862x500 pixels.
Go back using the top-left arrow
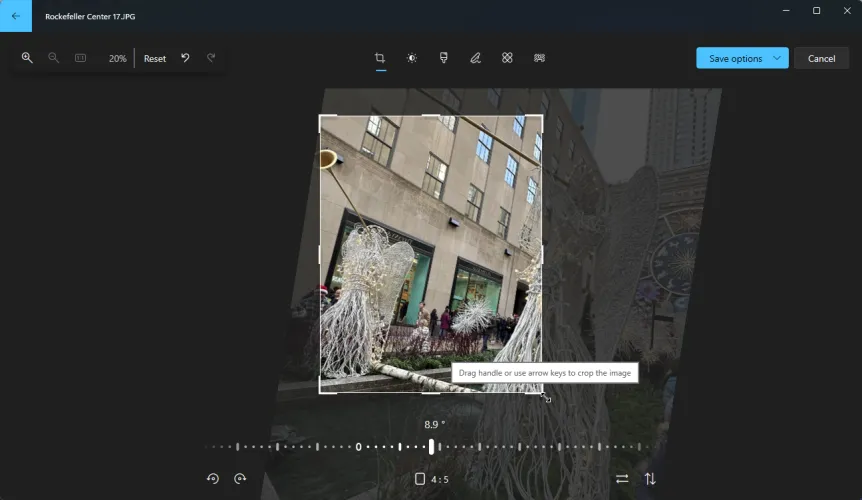click(16, 16)
